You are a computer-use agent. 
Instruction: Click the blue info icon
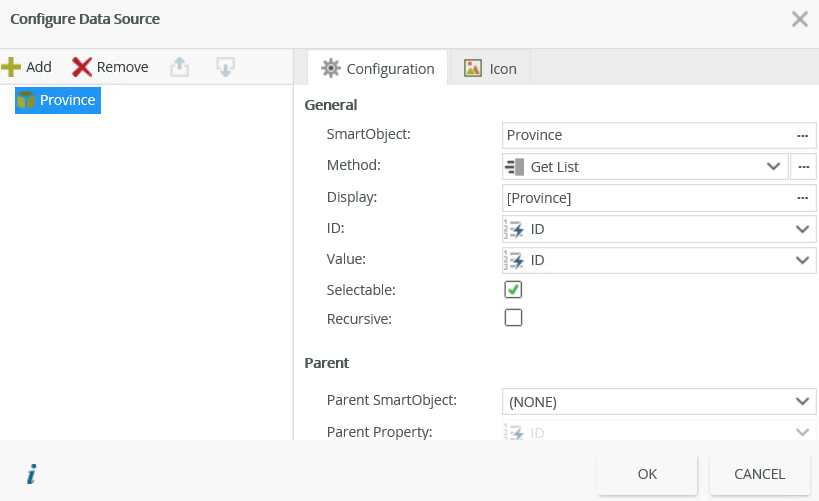31,475
